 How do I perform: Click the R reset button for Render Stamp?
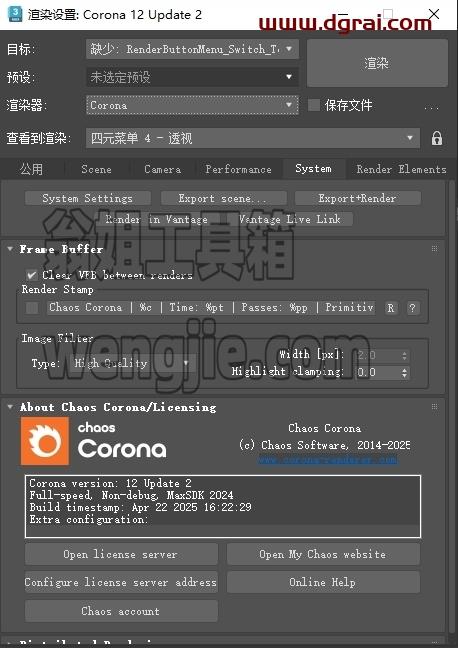click(x=391, y=308)
